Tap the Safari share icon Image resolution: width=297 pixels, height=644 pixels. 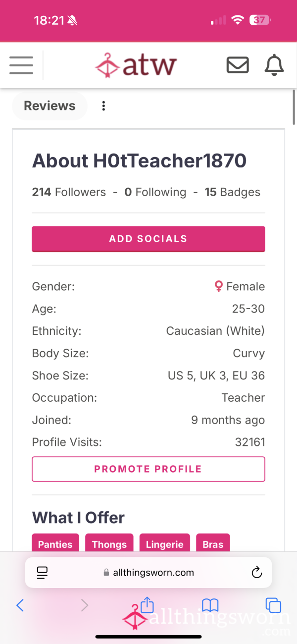(147, 604)
